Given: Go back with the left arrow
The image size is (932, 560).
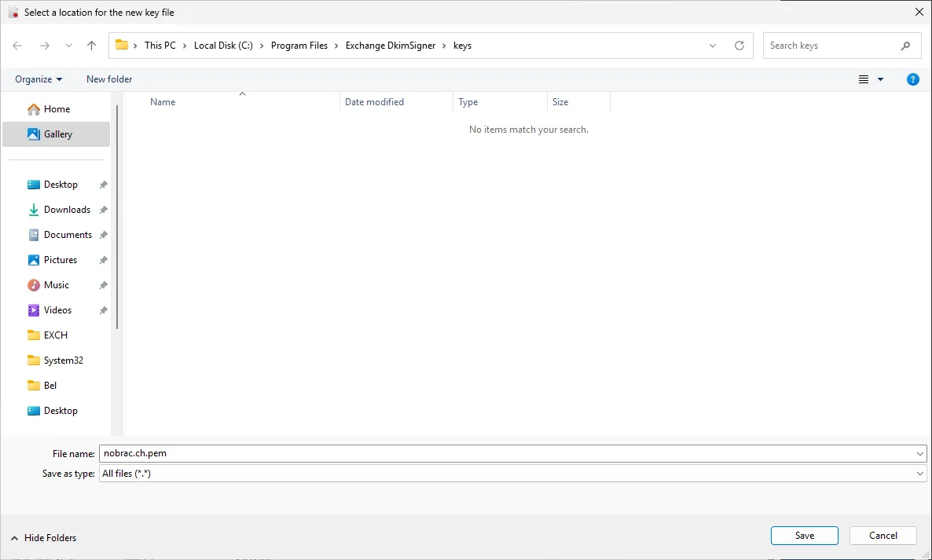Looking at the screenshot, I should [17, 46].
